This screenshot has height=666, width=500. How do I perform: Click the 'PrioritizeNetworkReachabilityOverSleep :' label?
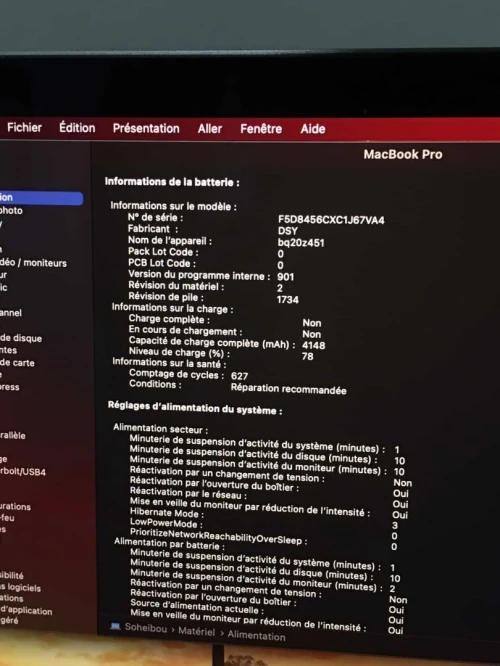218,536
